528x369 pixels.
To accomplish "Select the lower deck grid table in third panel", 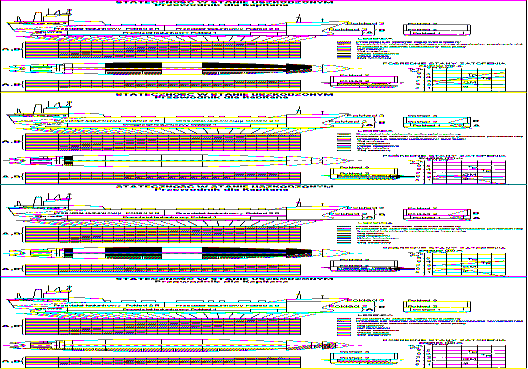I will click(x=163, y=270).
